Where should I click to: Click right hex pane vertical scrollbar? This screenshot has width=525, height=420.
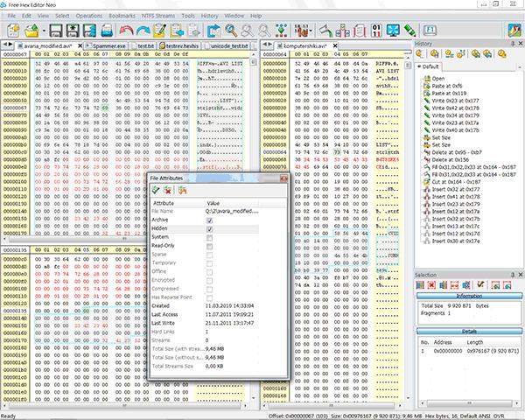(408, 227)
